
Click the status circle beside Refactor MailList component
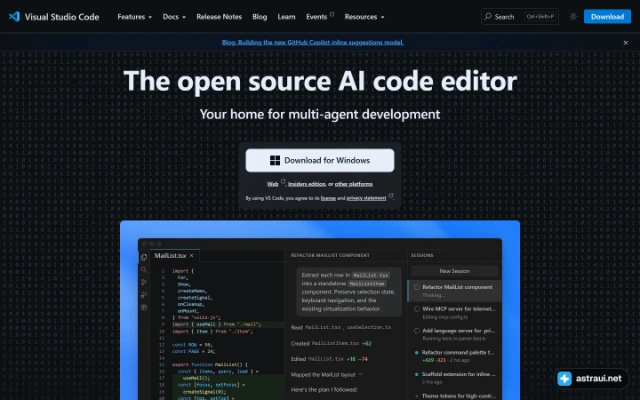[416, 287]
